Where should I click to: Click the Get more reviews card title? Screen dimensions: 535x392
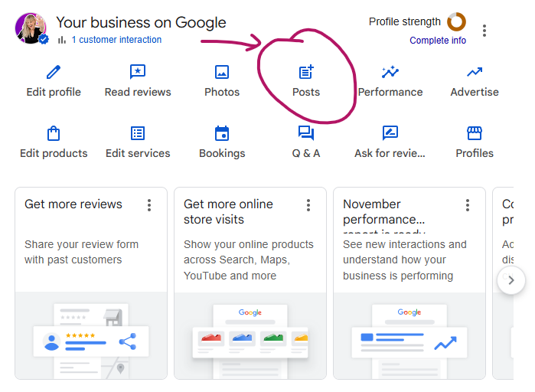pos(73,204)
